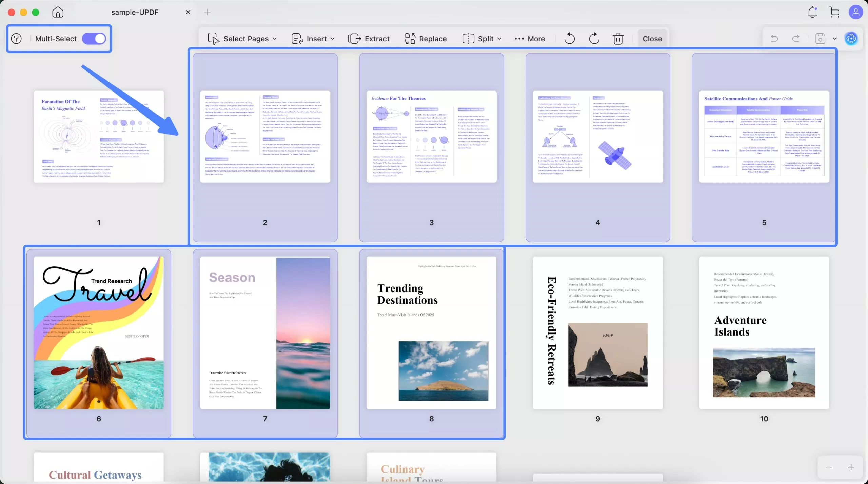This screenshot has width=868, height=484.
Task: Select page 9 Eco-Friendly Retreats thumbnail
Action: click(598, 333)
